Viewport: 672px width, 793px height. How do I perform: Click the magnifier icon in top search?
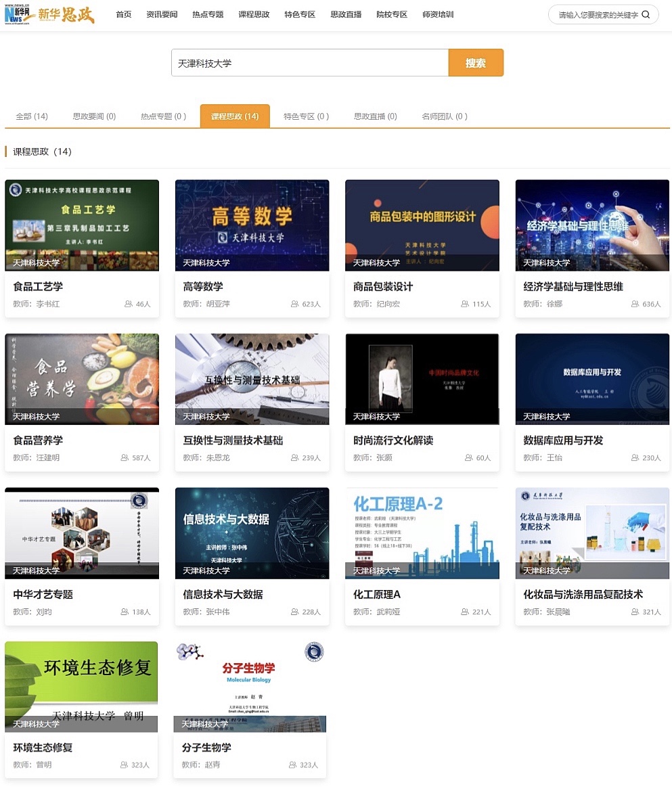point(646,15)
